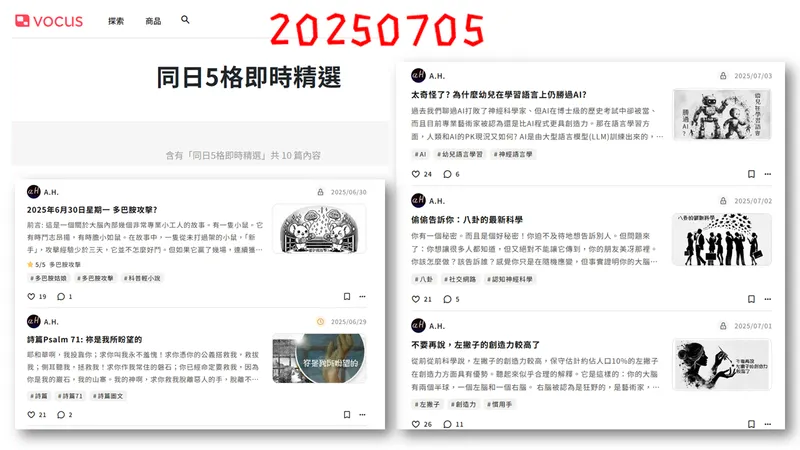The width and height of the screenshot is (800, 450).
Task: Bookmark the 八卦的最新科學 article
Action: [751, 299]
